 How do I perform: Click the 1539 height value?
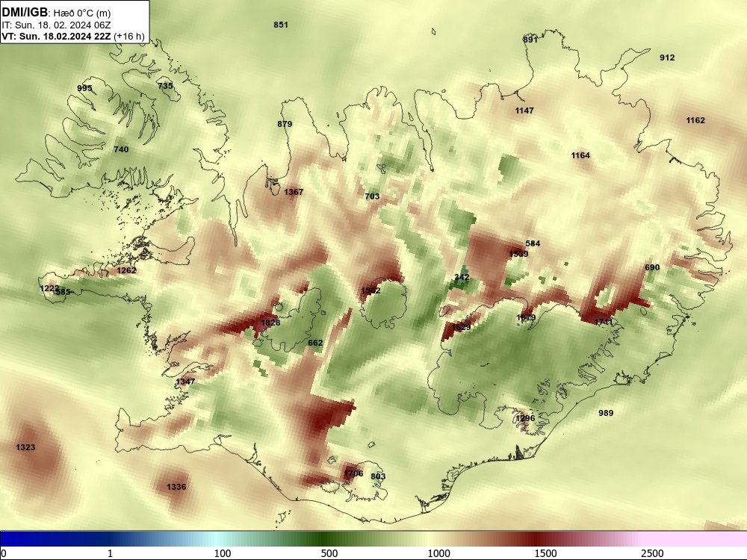click(519, 255)
